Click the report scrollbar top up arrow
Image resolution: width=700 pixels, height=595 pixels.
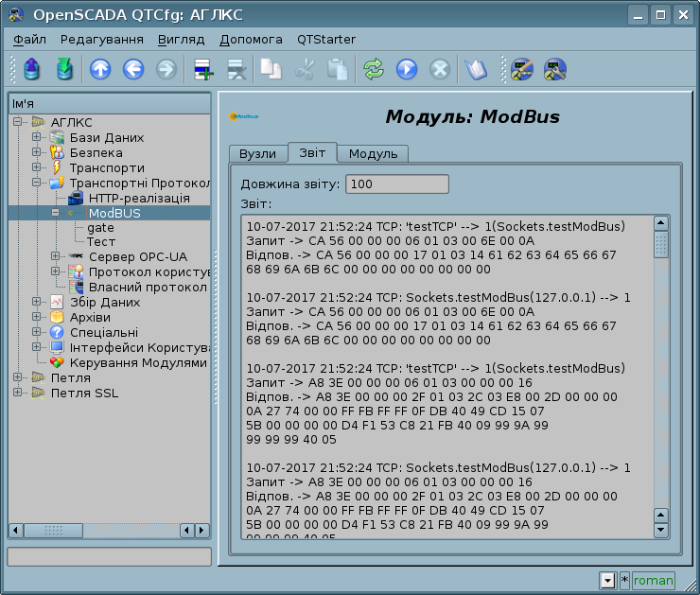pyautogui.click(x=660, y=222)
